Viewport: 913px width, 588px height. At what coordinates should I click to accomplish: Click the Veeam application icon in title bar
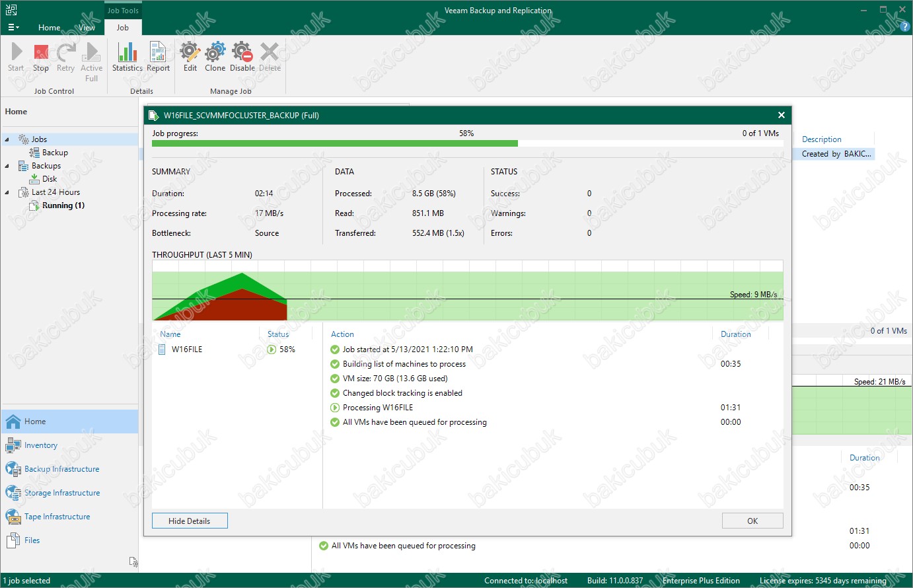pos(11,10)
